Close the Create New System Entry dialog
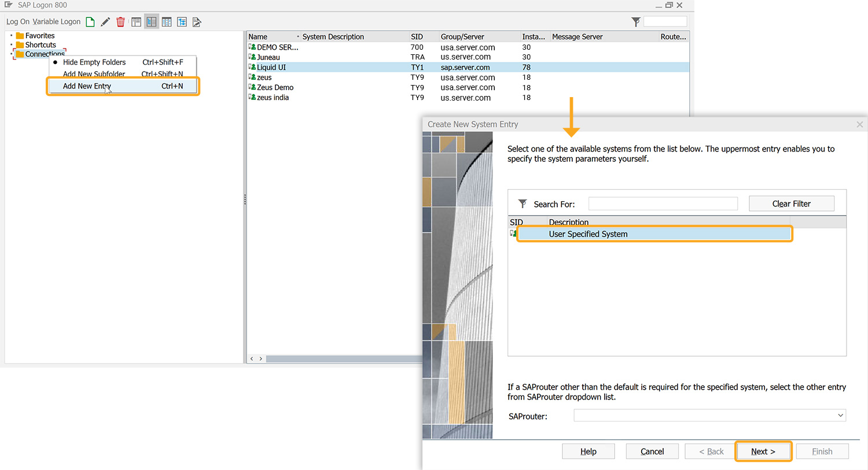868x470 pixels. [860, 124]
